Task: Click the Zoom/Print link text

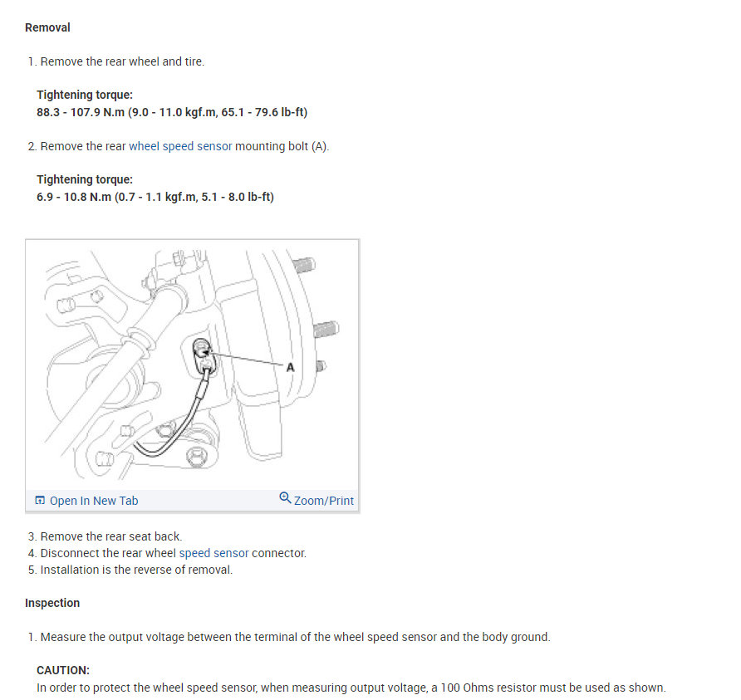Action: [x=324, y=501]
